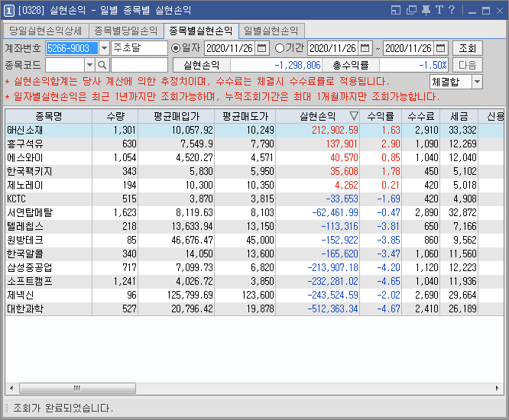
Task: Sort by 평균매도가 column header
Action: click(x=245, y=116)
